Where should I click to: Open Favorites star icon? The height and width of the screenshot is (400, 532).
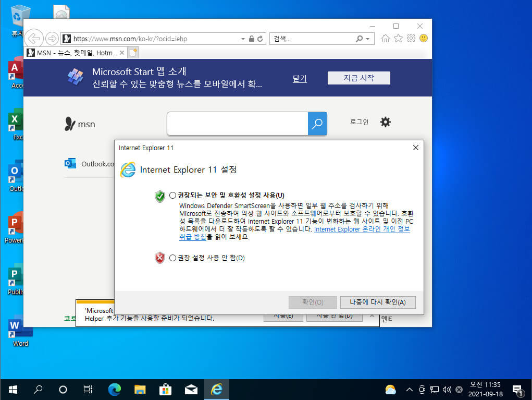pos(398,39)
